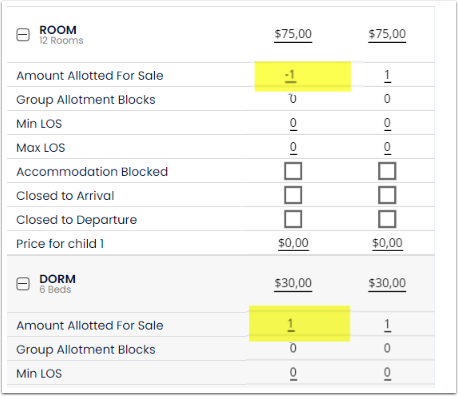
Task: Edit second ROOM price $75,00
Action: [x=387, y=35]
